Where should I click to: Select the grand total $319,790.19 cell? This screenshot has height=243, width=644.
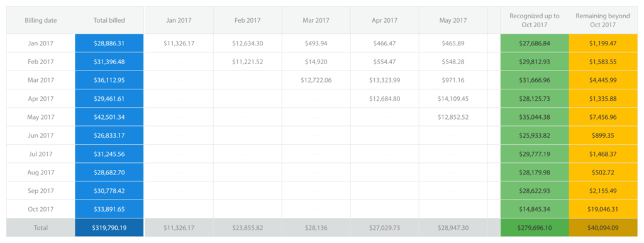tap(109, 227)
